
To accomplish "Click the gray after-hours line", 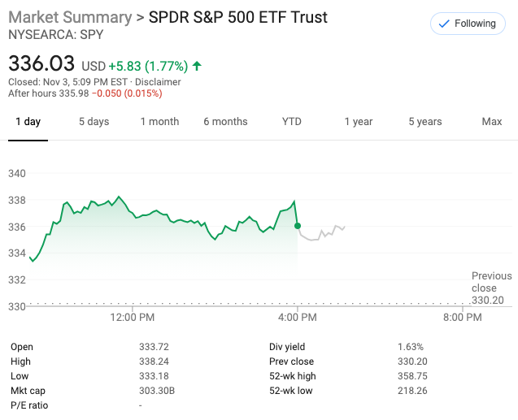I will coord(321,235).
